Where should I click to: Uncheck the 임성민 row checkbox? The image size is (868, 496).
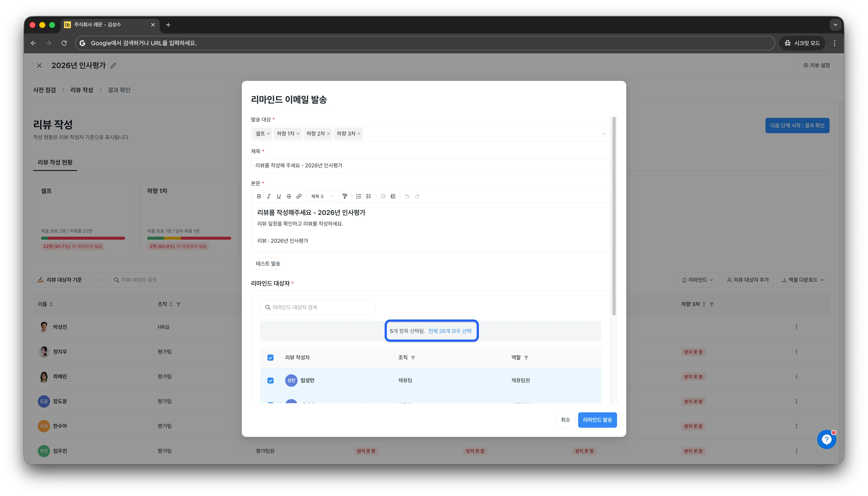point(270,380)
